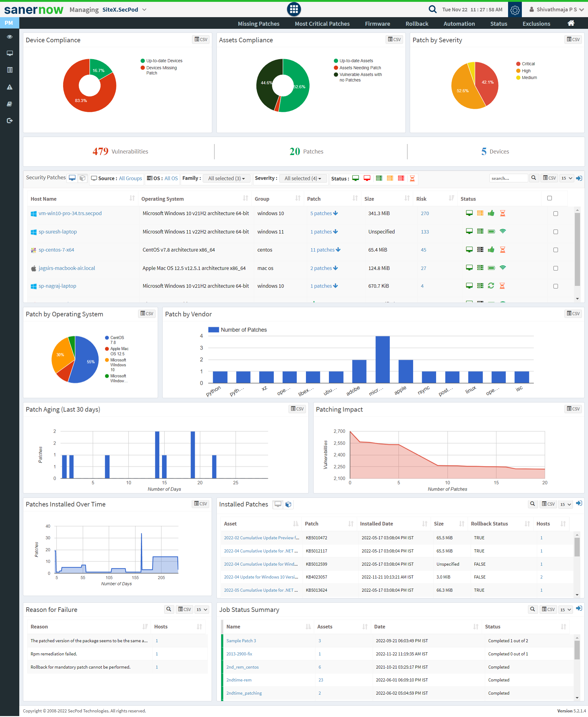Toggle select-all checkbox in table header
The width and height of the screenshot is (588, 717).
(x=549, y=198)
